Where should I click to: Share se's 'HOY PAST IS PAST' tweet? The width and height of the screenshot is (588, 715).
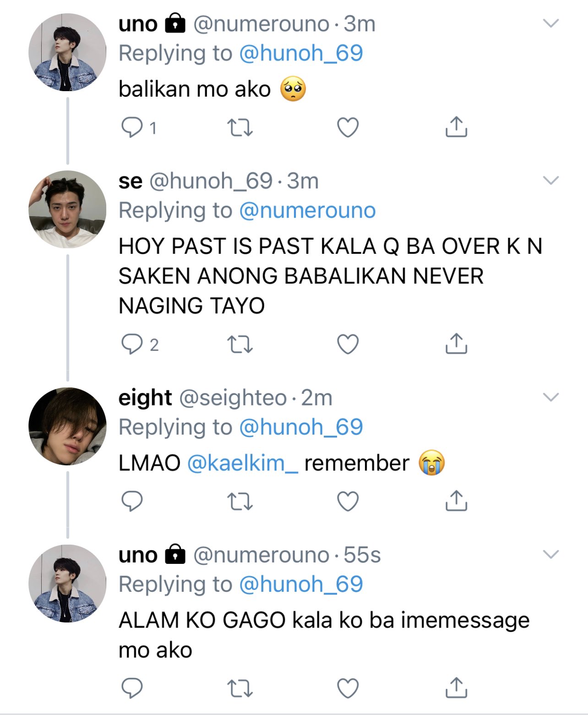pyautogui.click(x=456, y=344)
